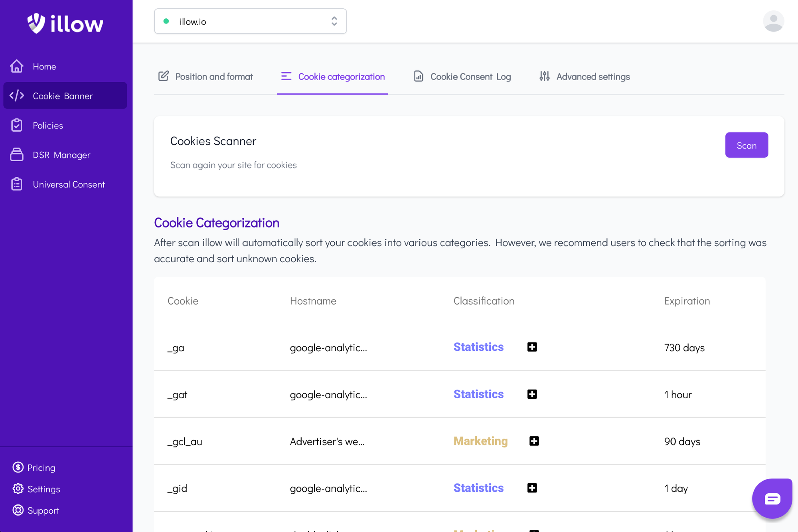Click the Home sidebar icon
Image resolution: width=798 pixels, height=532 pixels.
pyautogui.click(x=16, y=66)
